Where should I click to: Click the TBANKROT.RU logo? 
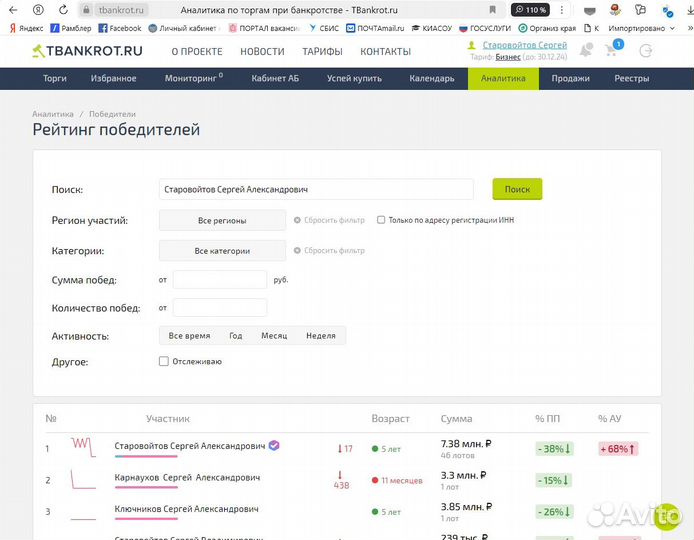[88, 51]
